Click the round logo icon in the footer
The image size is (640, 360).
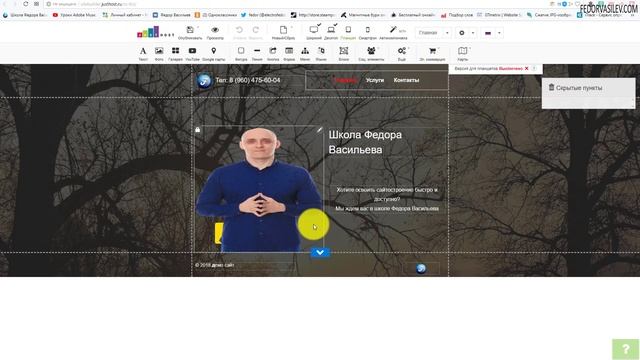pyautogui.click(x=421, y=268)
